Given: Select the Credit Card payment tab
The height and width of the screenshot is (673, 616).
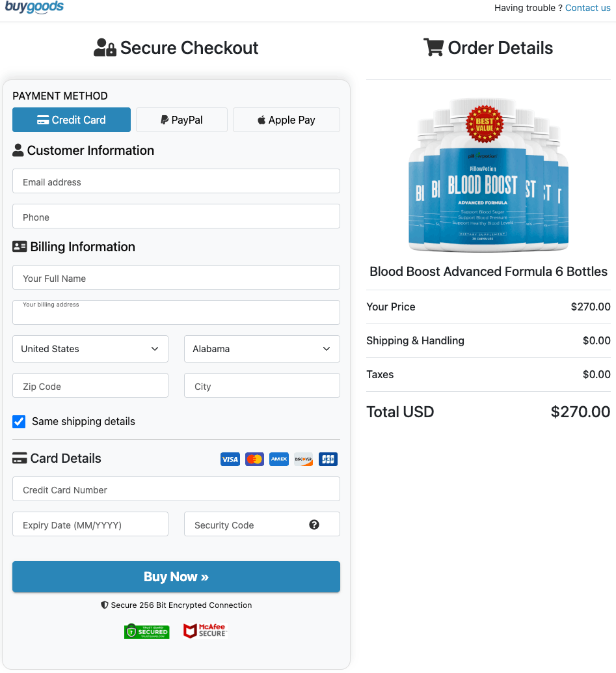Looking at the screenshot, I should pyautogui.click(x=71, y=120).
